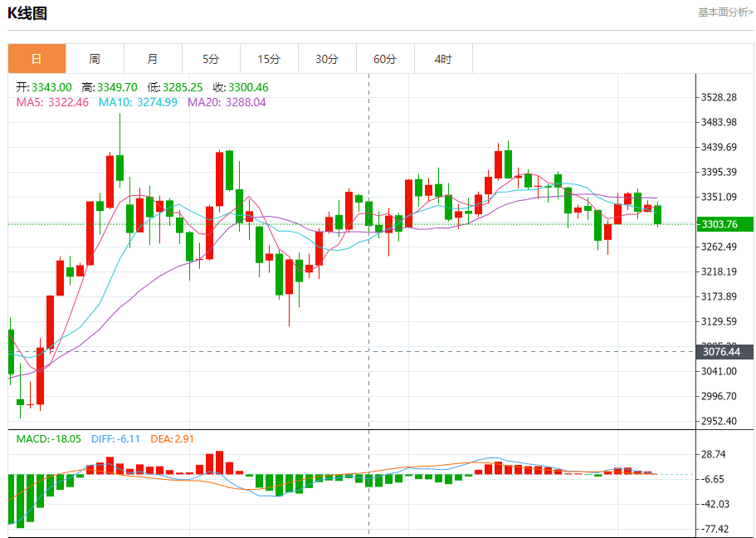Screen dimensions: 756x538
Task: Switch to the 5分 timeframe
Action: pyautogui.click(x=211, y=59)
